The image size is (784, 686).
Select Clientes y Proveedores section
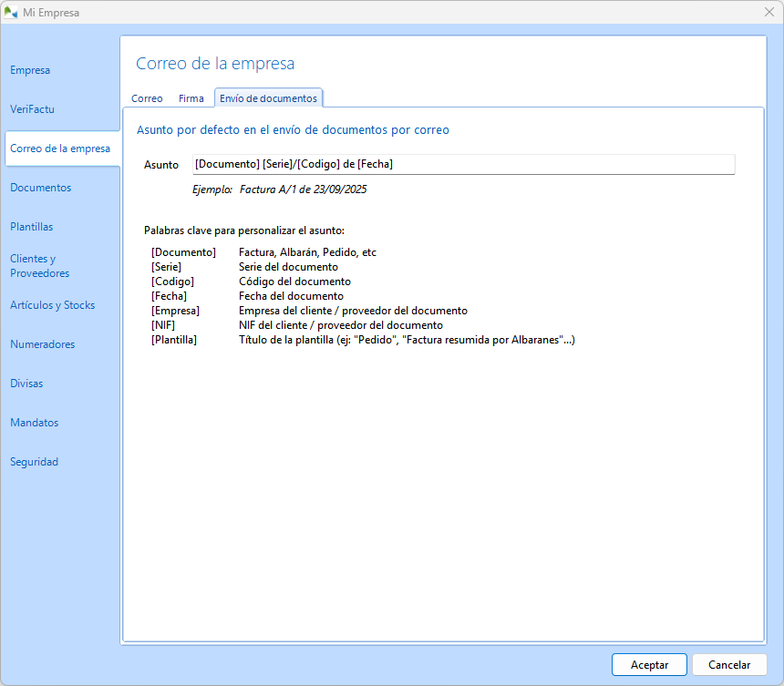(40, 266)
